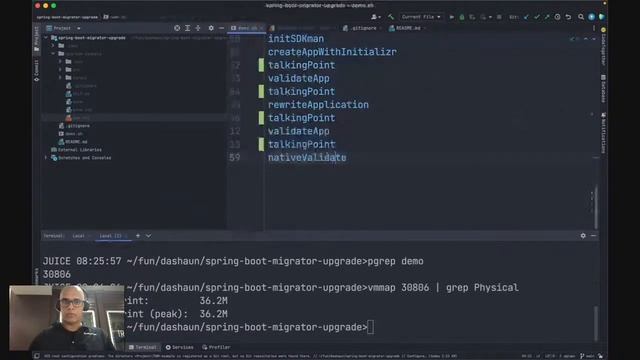Open the Current File run configuration dropdown
Image resolution: width=640 pixels, height=360 pixels.
(421, 17)
